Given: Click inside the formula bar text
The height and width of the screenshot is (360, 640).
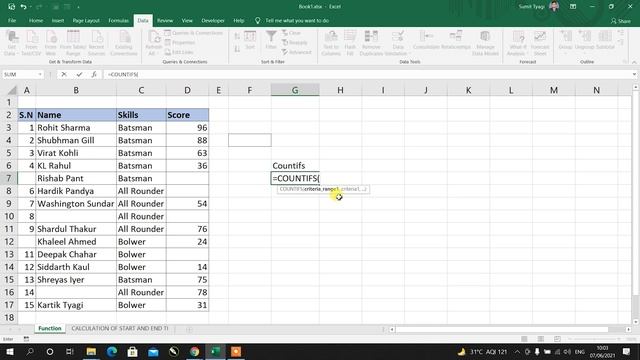Looking at the screenshot, I should point(367,74).
